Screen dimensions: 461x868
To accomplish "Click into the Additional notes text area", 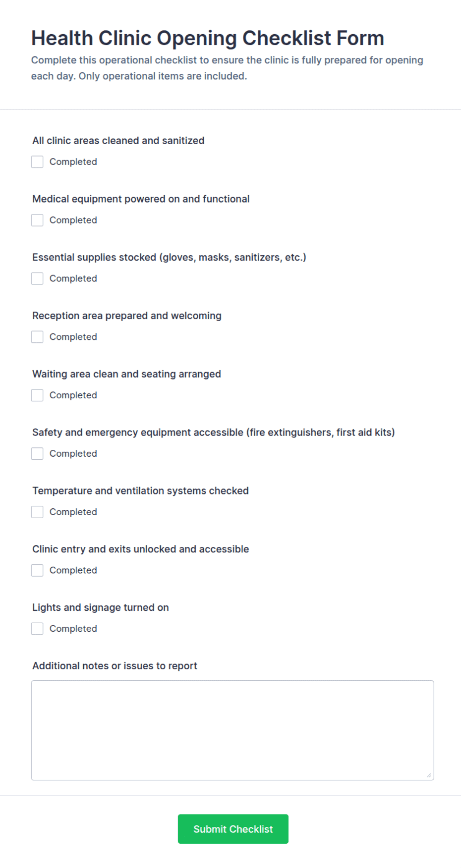I will [232, 730].
